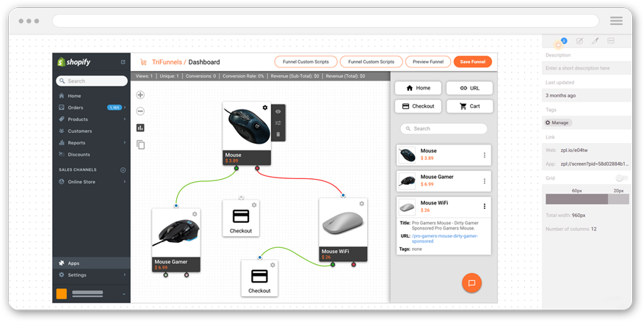The height and width of the screenshot is (322, 644).
Task: Add a Cart step button
Action: coord(469,106)
